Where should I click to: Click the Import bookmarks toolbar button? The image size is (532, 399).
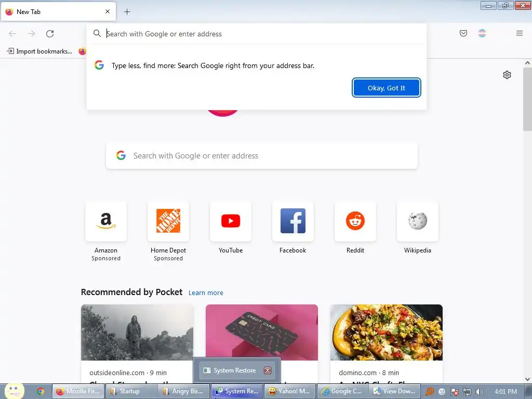click(x=39, y=51)
